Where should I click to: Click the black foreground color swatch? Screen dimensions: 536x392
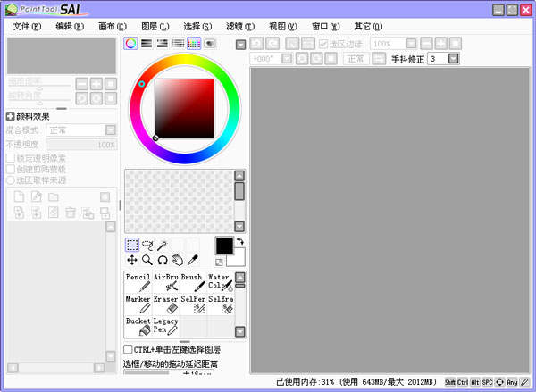pyautogui.click(x=224, y=246)
